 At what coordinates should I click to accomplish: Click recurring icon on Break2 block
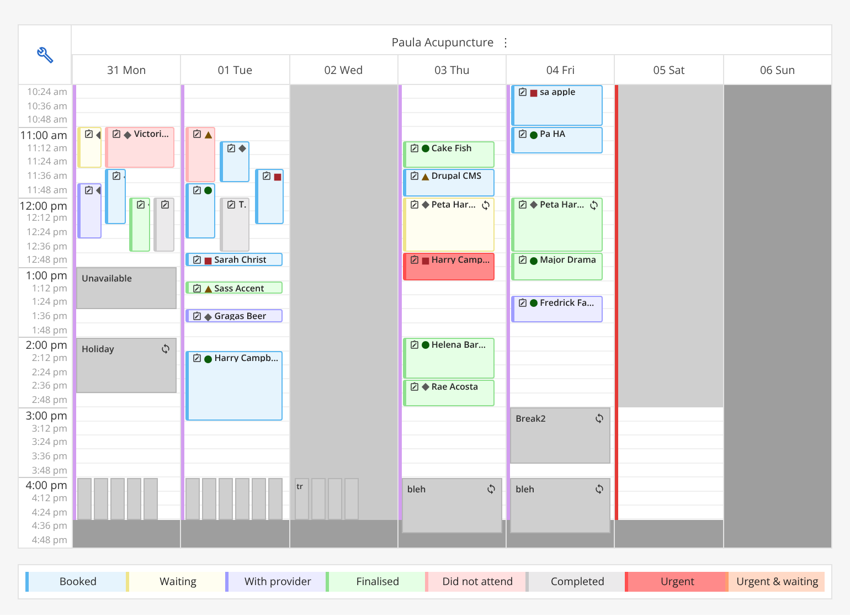[599, 418]
